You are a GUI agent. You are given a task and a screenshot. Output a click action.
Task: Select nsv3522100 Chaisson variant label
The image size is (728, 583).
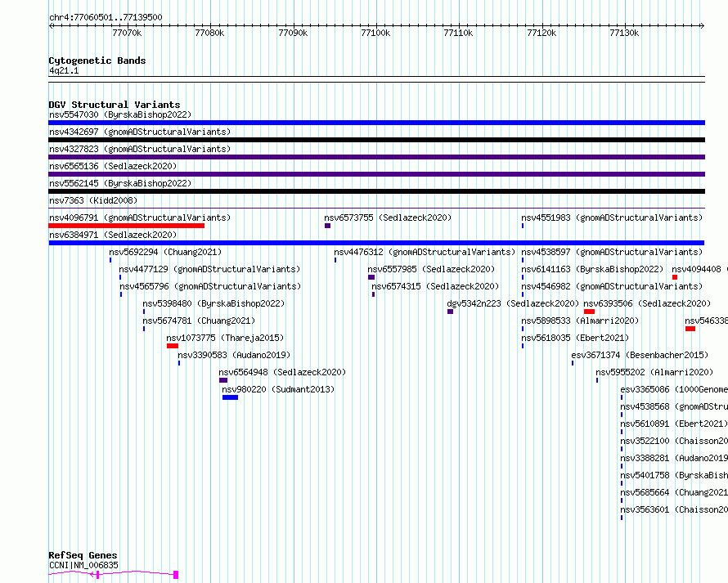[x=674, y=441]
